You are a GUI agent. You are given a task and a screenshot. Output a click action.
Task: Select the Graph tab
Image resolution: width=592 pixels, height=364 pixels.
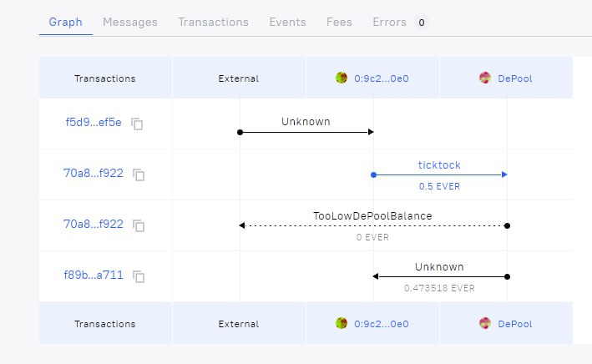pos(65,22)
